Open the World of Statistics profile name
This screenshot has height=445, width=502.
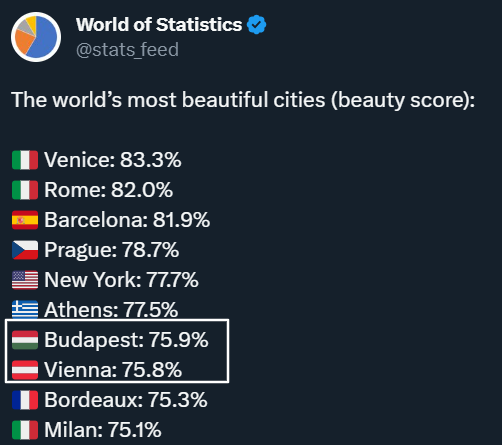159,25
